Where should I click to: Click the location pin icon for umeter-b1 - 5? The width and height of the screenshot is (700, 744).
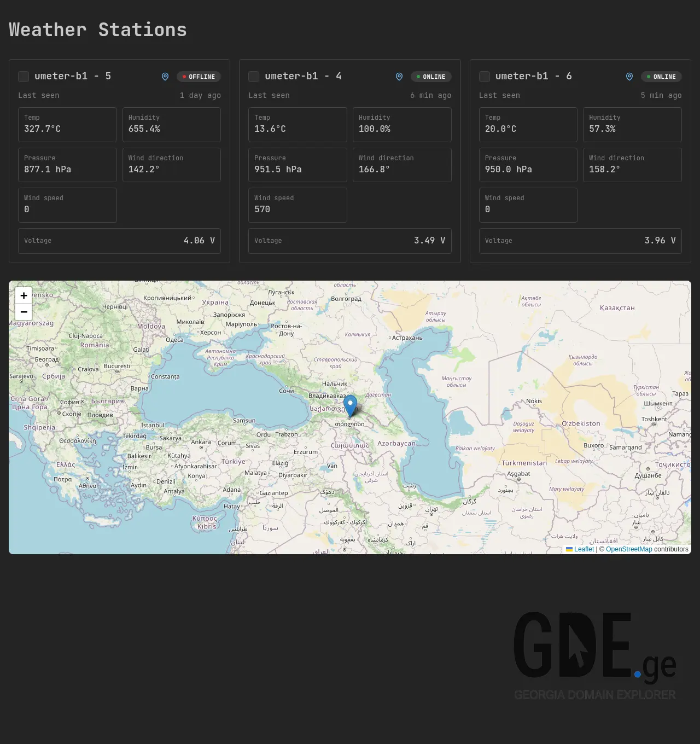coord(165,77)
